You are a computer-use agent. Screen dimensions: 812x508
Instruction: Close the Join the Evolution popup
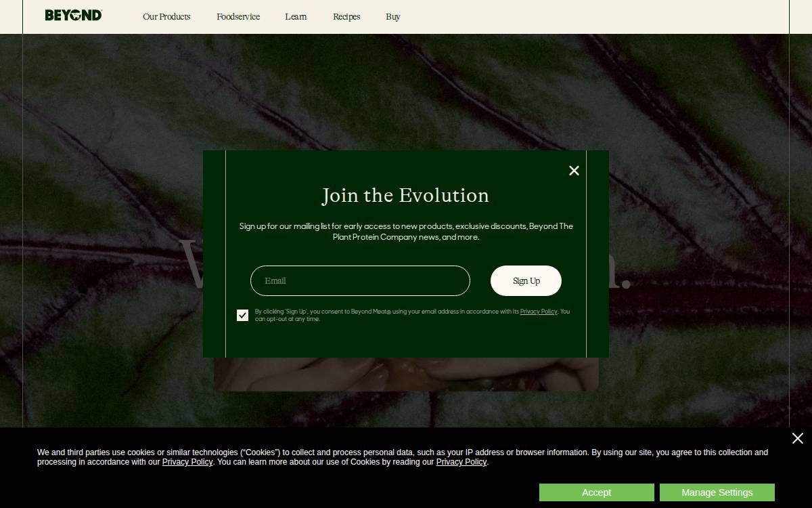pyautogui.click(x=574, y=171)
